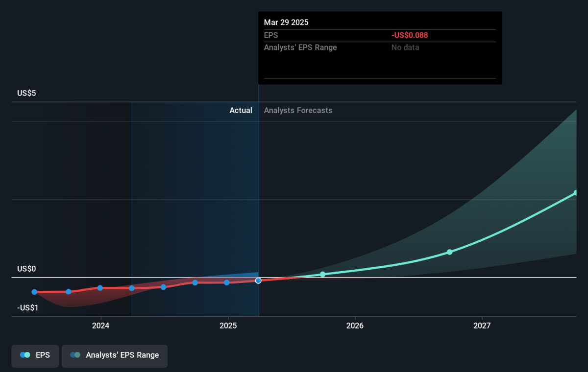Toggle the EPS series legend button
Viewport: 588px width, 372px height.
click(x=35, y=355)
